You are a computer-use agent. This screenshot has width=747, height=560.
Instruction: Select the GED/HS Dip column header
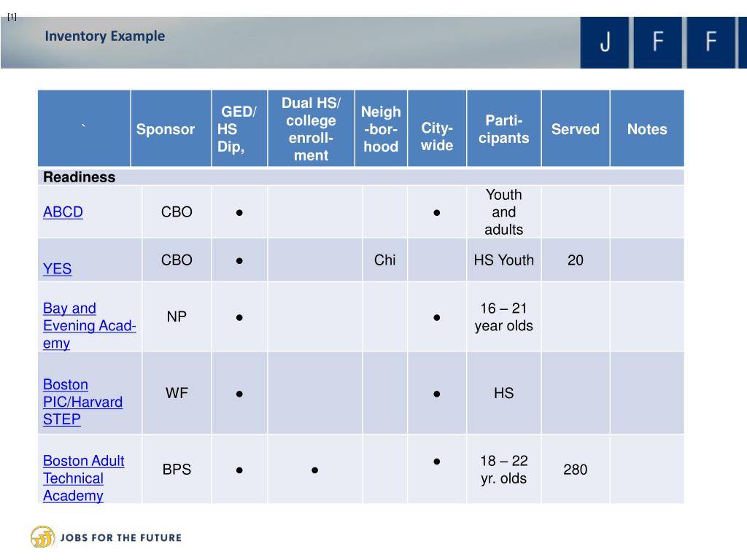(239, 128)
